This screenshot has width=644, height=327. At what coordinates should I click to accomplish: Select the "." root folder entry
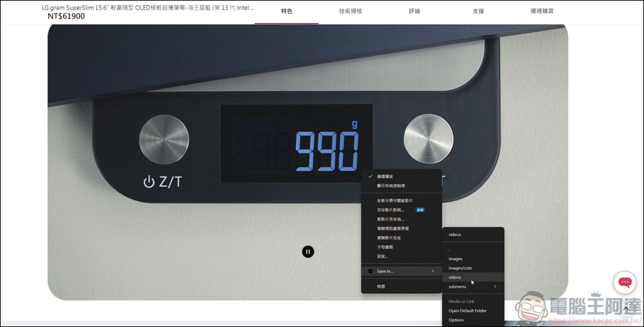coord(473,250)
